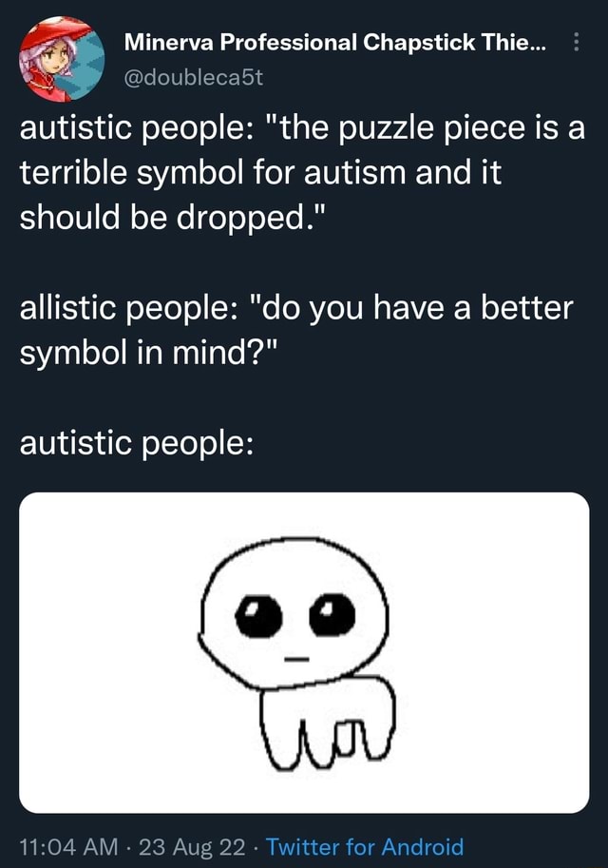Open the three-dot more options menu
The width and height of the screenshot is (608, 868).
coord(576,42)
